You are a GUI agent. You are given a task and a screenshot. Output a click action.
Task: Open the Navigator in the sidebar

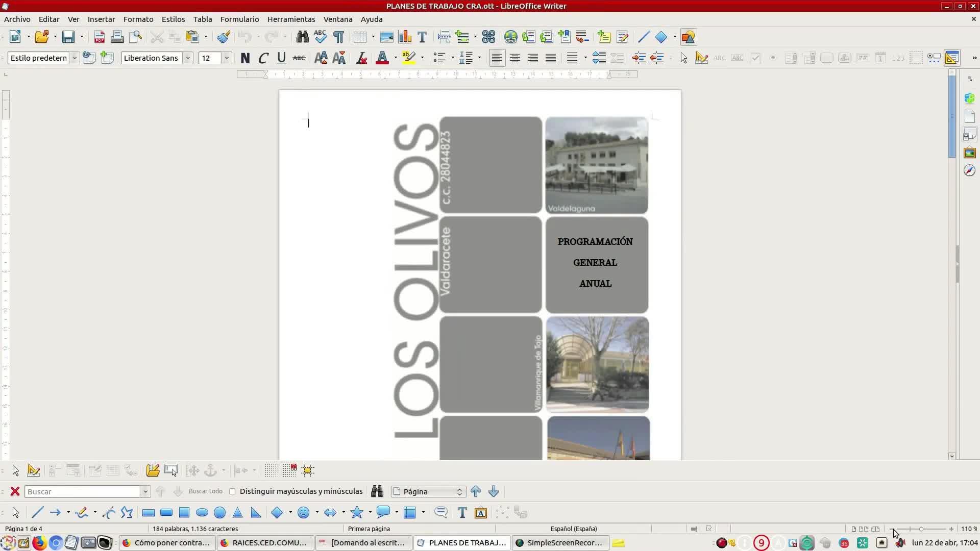click(x=969, y=170)
